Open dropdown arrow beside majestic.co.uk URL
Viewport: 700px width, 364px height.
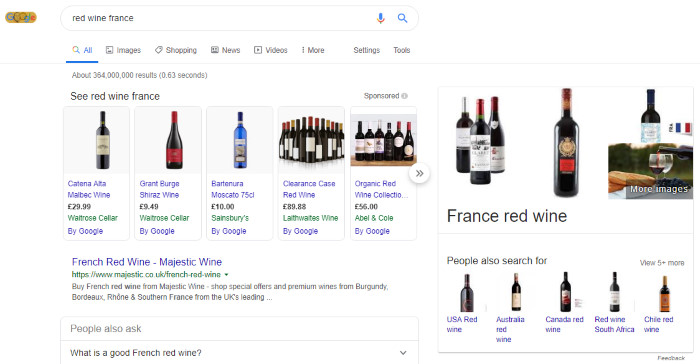[x=226, y=275]
